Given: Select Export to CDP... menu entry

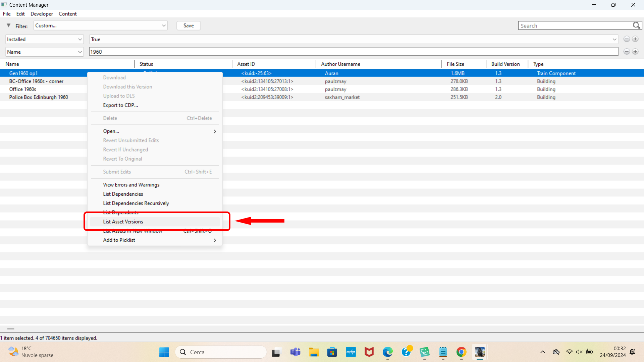Looking at the screenshot, I should click(120, 105).
